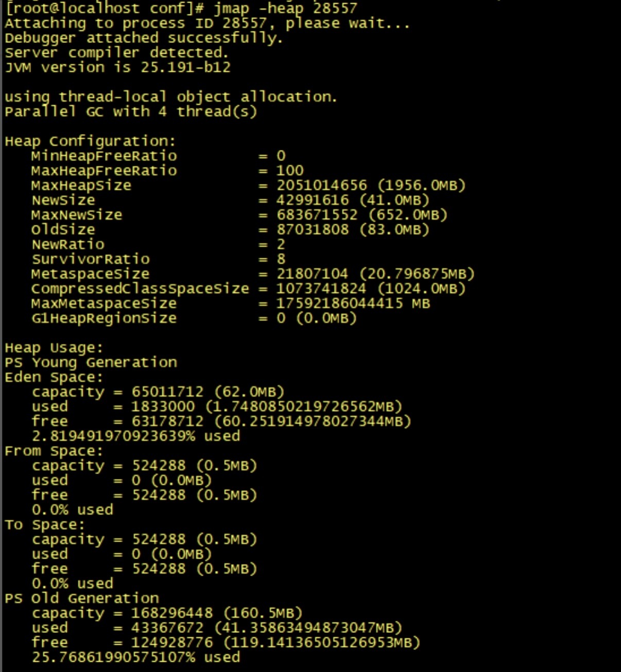Image resolution: width=621 pixels, height=672 pixels.
Task: Click the Eden Space capacity value 65011712
Action: (x=167, y=392)
